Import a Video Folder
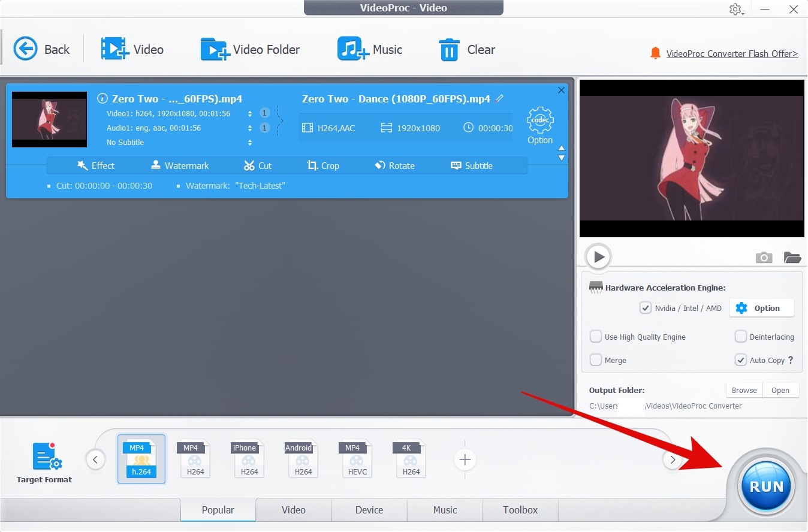The height and width of the screenshot is (532, 808). click(x=250, y=49)
